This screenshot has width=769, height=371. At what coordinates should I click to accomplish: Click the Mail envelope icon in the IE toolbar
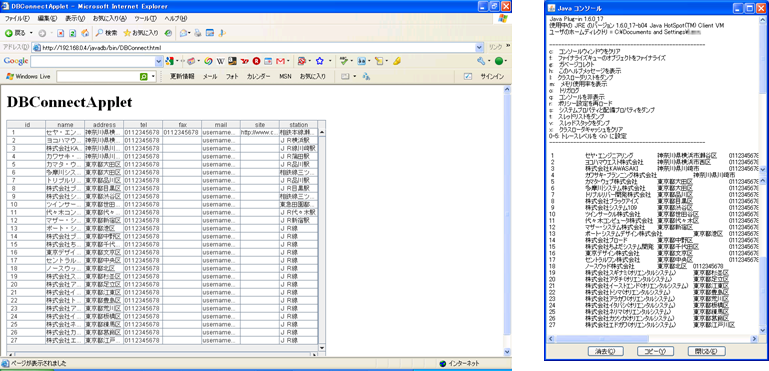tap(184, 33)
